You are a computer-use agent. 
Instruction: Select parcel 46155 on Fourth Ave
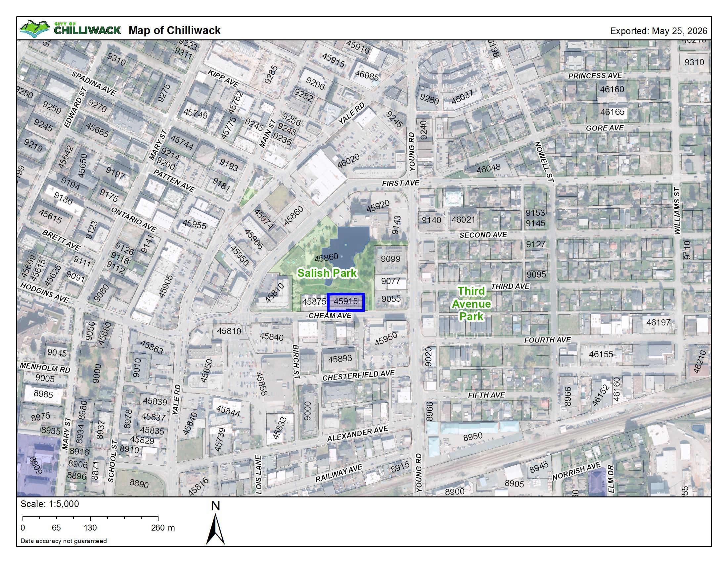tap(601, 354)
